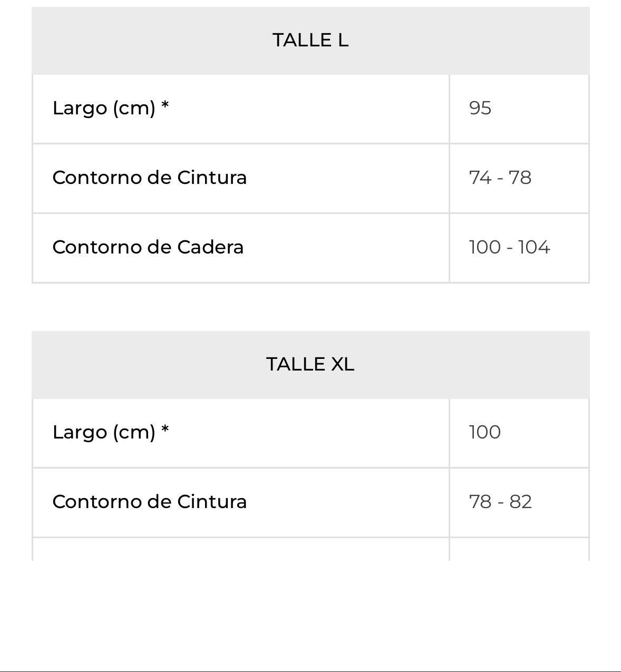
Task: Click the cut-off value cell below 78 - 82
Action: pos(519,550)
